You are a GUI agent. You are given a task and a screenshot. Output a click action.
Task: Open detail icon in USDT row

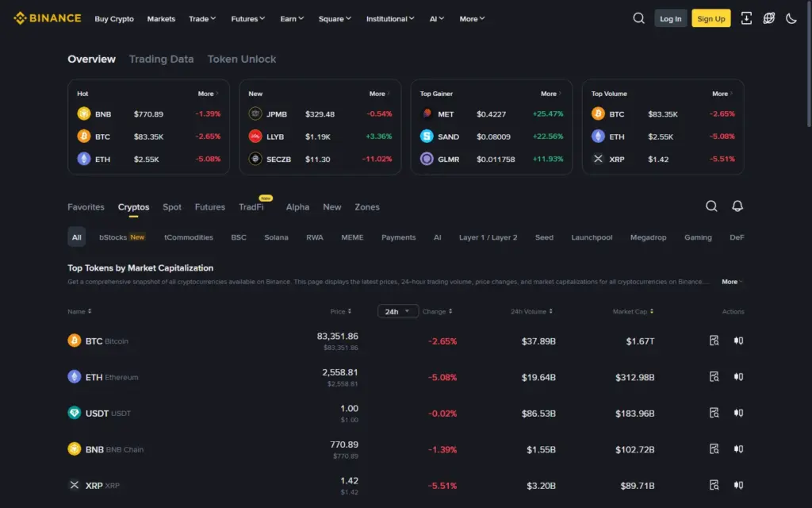tap(714, 413)
